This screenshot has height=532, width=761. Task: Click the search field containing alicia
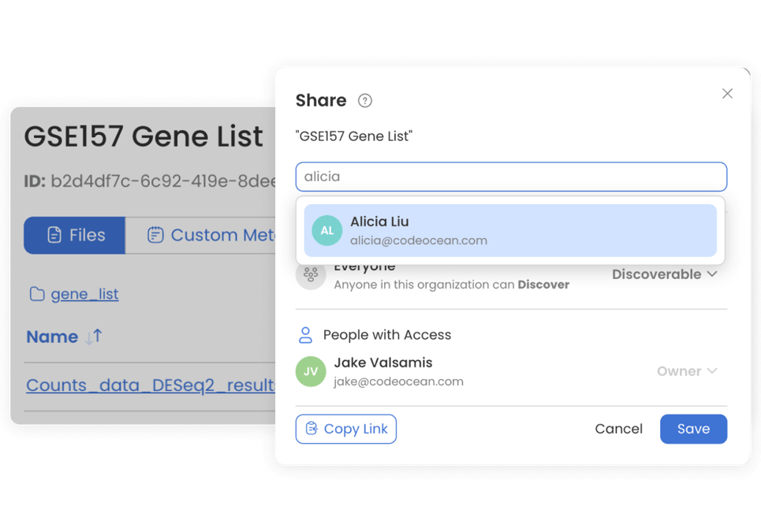coord(511,177)
